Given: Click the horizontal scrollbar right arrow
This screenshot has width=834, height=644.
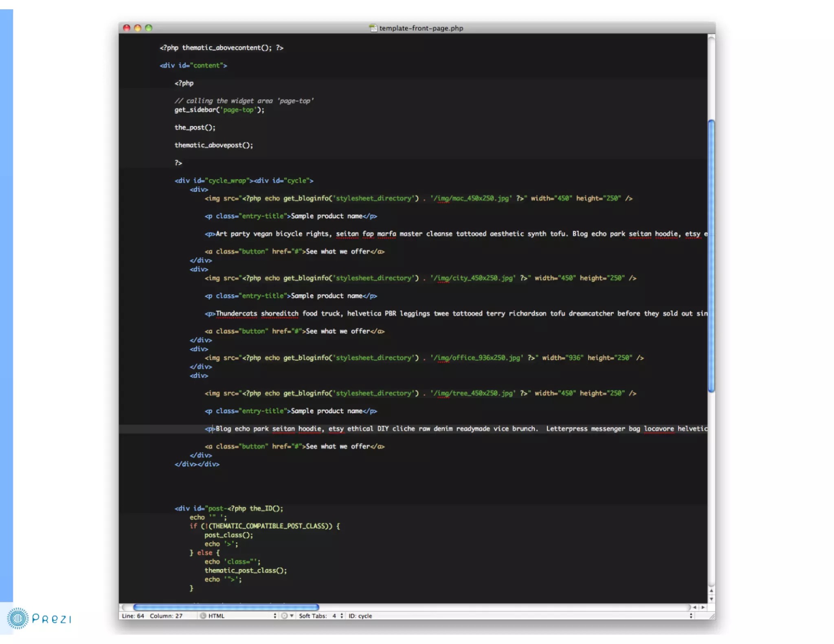Looking at the screenshot, I should click(703, 607).
